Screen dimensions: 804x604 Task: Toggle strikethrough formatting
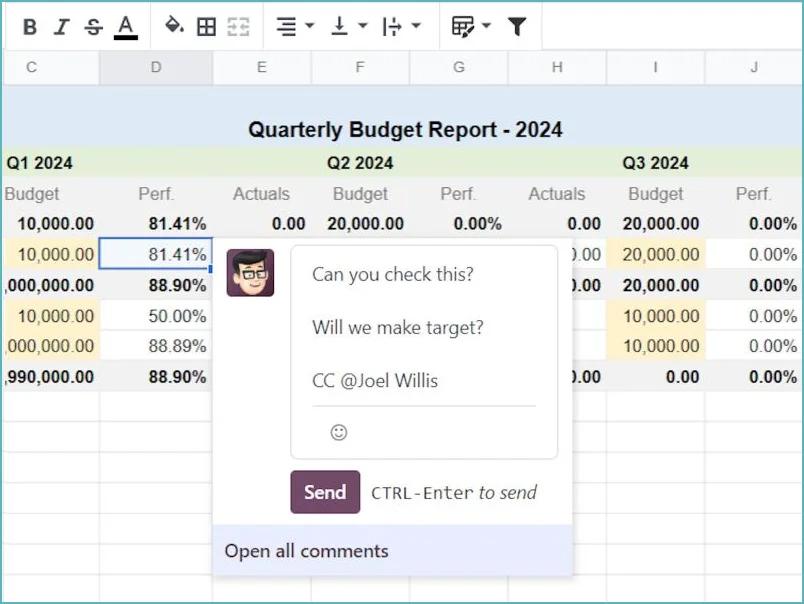point(92,26)
